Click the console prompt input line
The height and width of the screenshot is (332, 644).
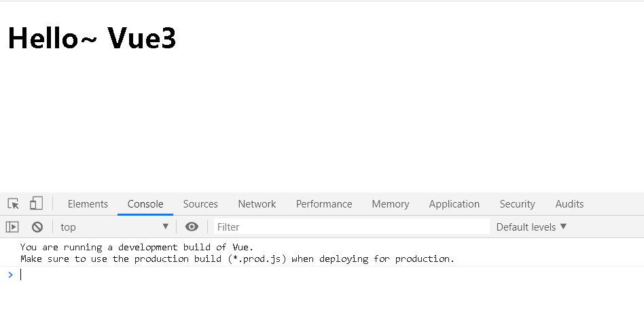[272, 275]
